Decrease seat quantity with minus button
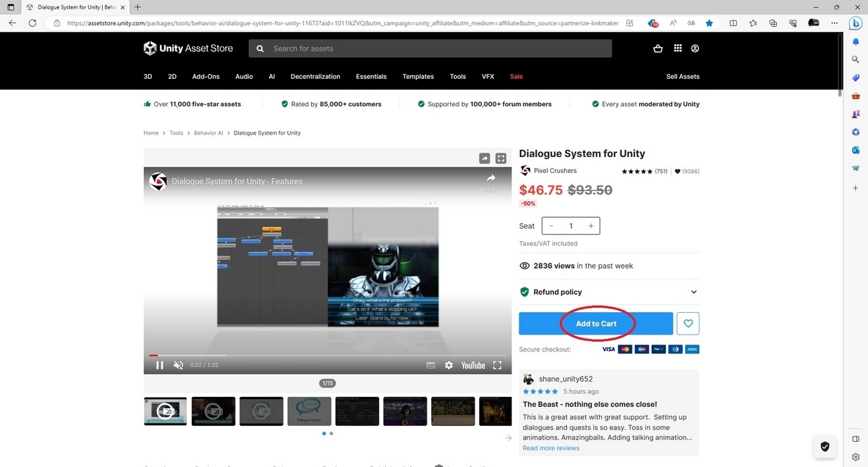868x467 pixels. coord(551,226)
